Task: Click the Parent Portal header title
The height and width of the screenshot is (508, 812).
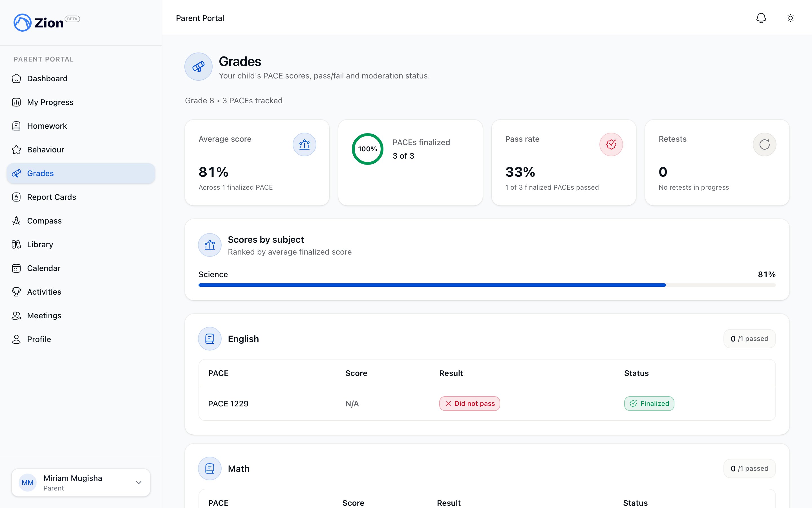Action: pyautogui.click(x=200, y=18)
